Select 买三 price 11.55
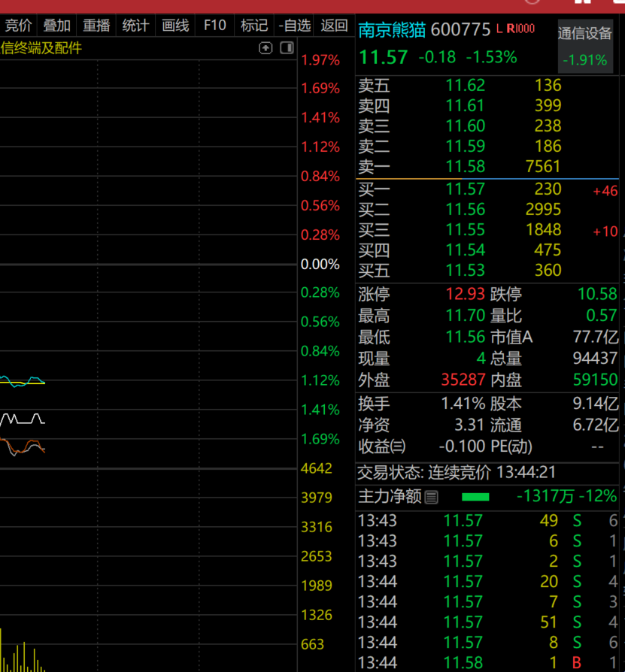 [x=465, y=230]
